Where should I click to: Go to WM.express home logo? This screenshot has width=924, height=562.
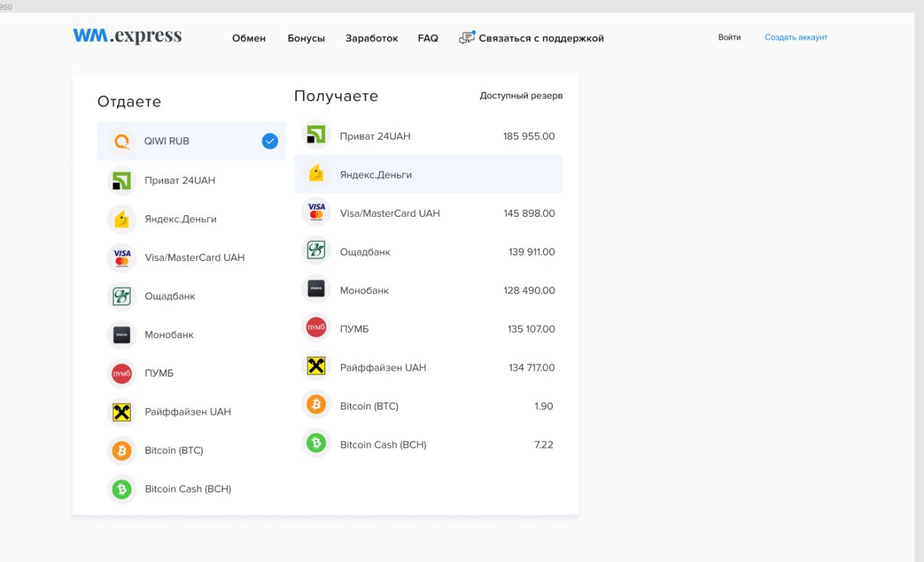(127, 36)
